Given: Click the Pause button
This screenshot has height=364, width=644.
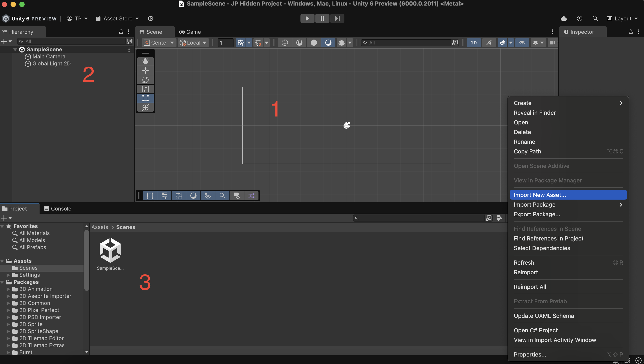Looking at the screenshot, I should 322,18.
